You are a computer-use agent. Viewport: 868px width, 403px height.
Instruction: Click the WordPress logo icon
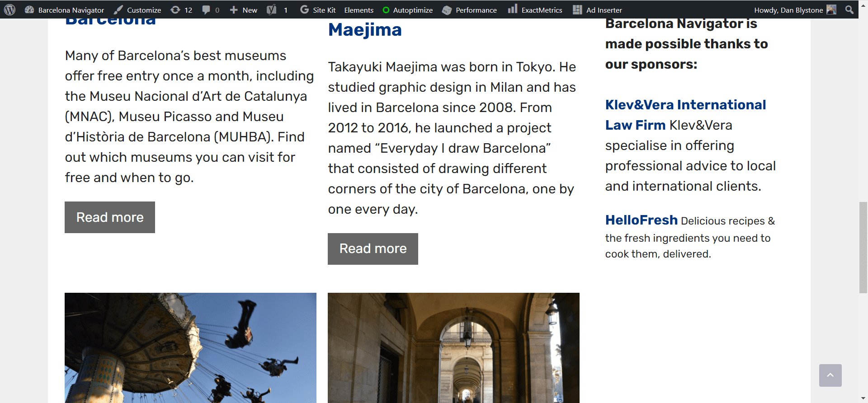(x=10, y=9)
